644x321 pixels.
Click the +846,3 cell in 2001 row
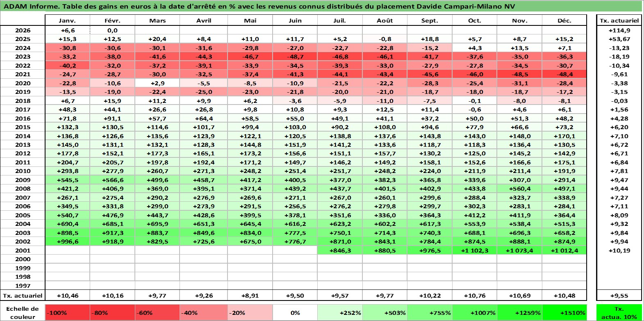pos(340,250)
